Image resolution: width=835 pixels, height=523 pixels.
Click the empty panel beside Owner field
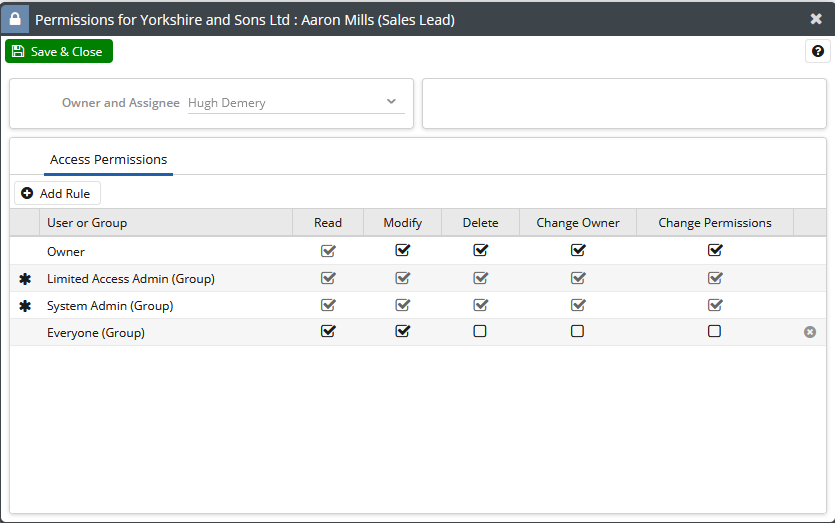pyautogui.click(x=624, y=104)
